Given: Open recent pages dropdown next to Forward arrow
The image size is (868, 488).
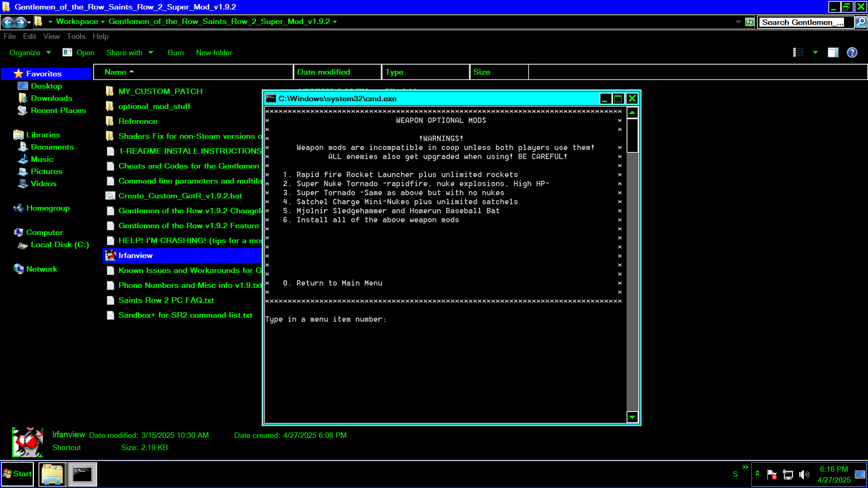Looking at the screenshot, I should [x=29, y=22].
